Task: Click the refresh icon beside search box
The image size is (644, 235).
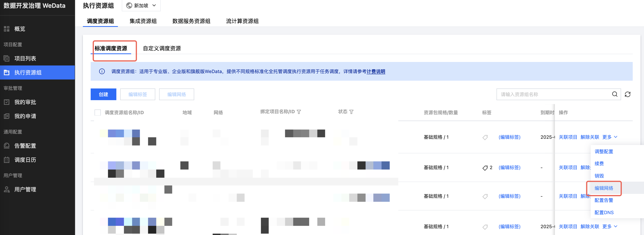Action: (x=627, y=94)
